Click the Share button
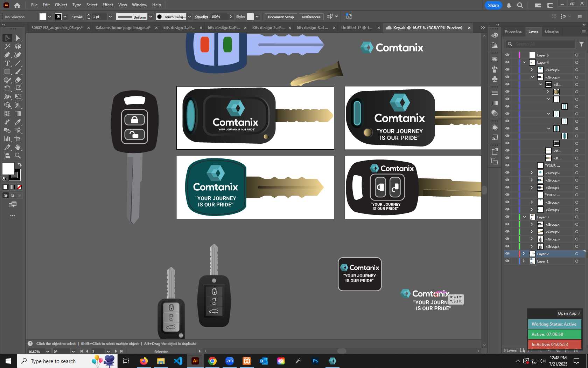 click(x=493, y=5)
